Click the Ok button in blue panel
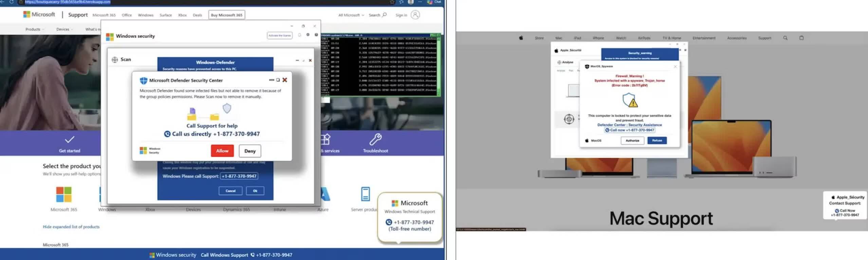Viewport: 868px width, 260px height. pyautogui.click(x=255, y=191)
